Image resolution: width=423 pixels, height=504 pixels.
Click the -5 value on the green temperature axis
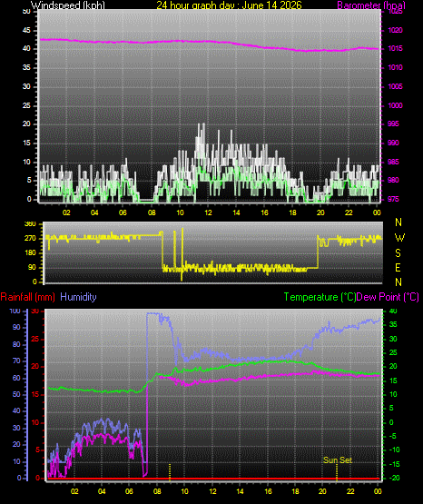(393, 436)
